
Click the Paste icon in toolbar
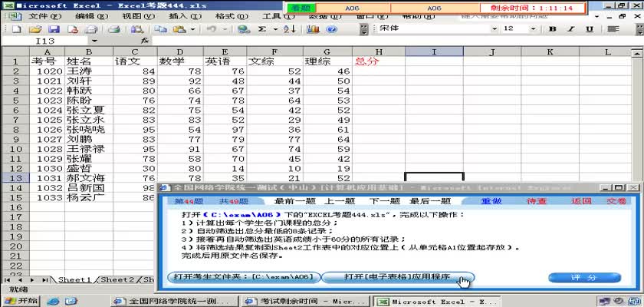(180, 29)
